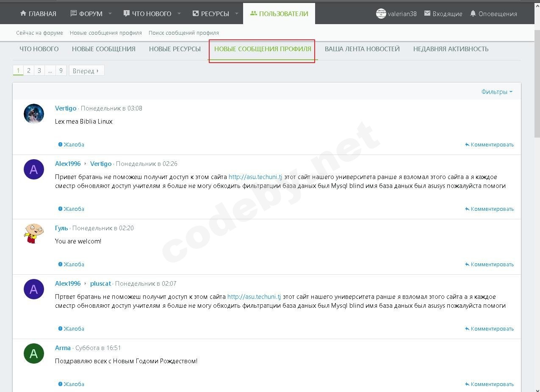Open timestamp Понедельник в 02:20
The height and width of the screenshot is (392, 540).
click(x=103, y=228)
